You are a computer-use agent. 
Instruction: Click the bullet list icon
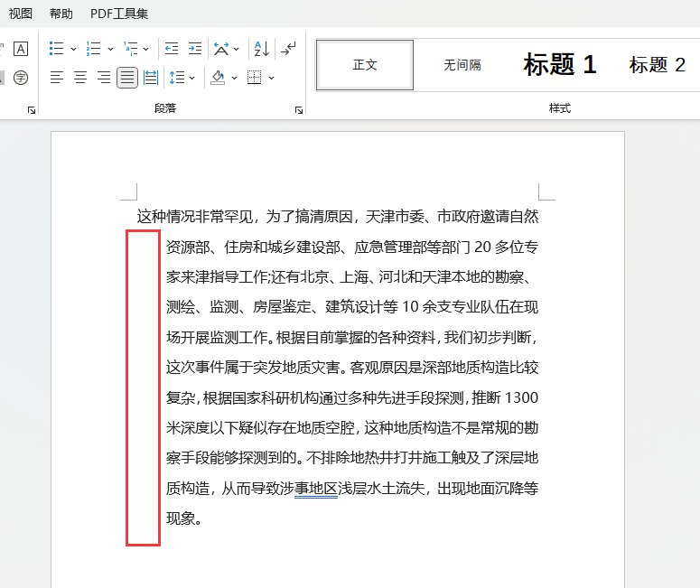click(57, 49)
